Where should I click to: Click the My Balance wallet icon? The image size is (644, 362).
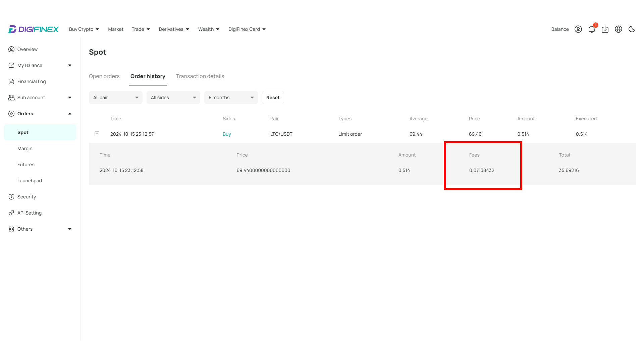11,65
